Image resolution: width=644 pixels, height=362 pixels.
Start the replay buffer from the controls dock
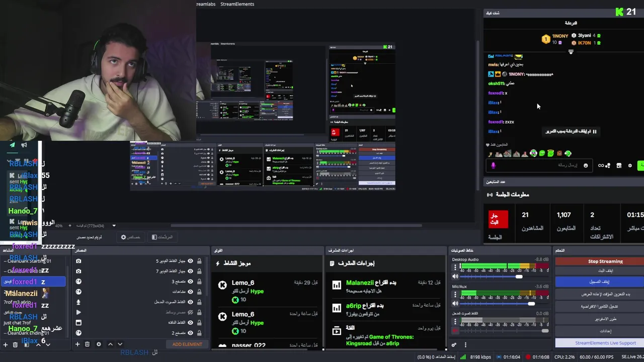tap(605, 294)
